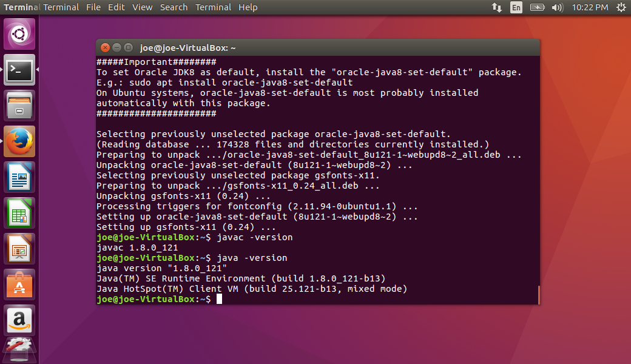Select the Terminal icon in the launcher
The width and height of the screenshot is (631, 364).
coord(19,70)
